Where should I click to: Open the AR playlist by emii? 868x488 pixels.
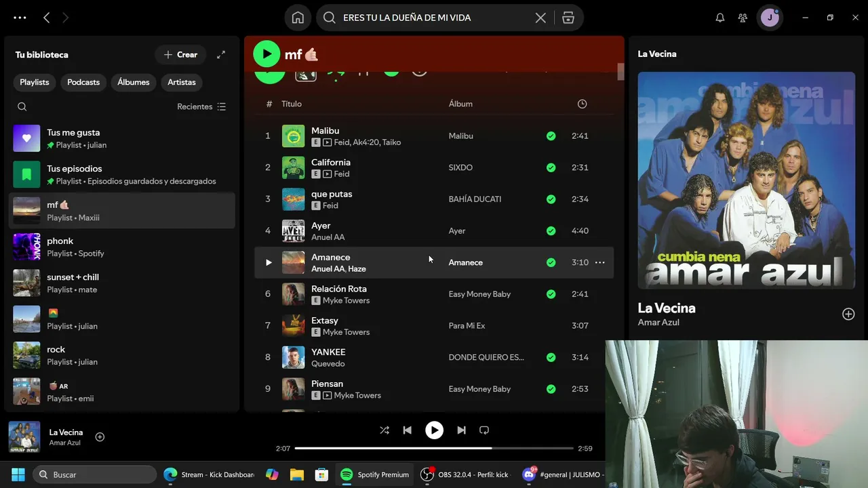click(122, 392)
